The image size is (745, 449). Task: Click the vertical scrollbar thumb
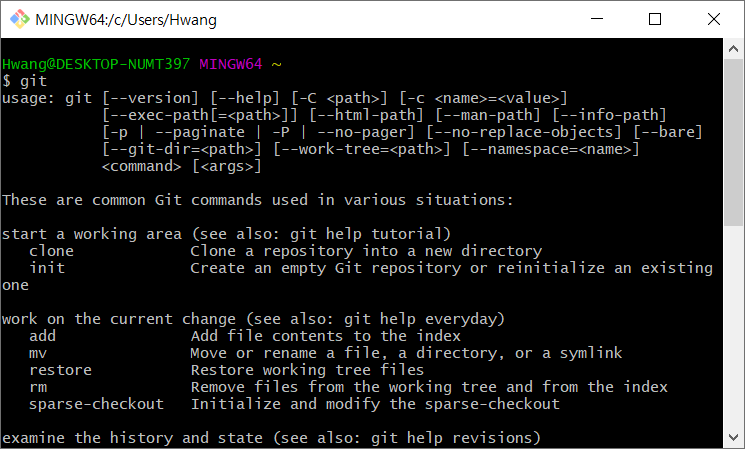click(x=733, y=143)
